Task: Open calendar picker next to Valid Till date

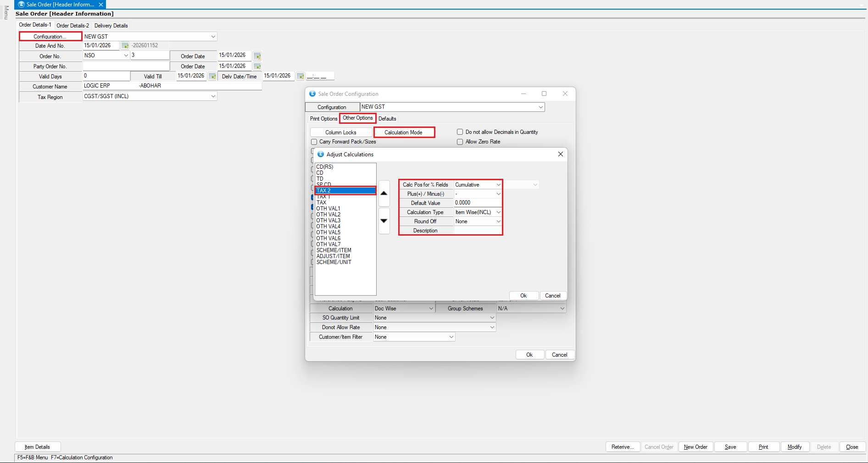Action: click(212, 76)
